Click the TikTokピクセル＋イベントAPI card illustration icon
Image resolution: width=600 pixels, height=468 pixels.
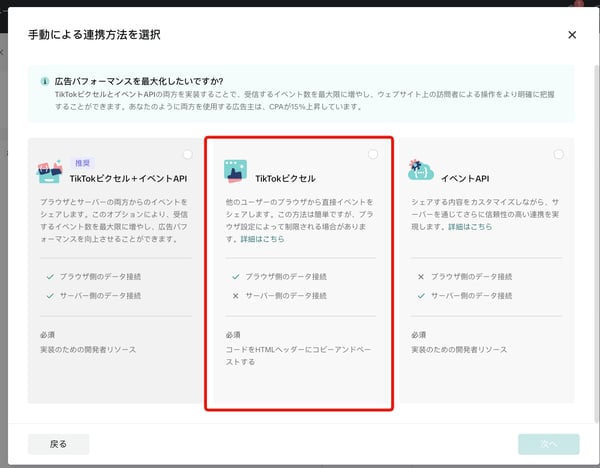pyautogui.click(x=50, y=172)
